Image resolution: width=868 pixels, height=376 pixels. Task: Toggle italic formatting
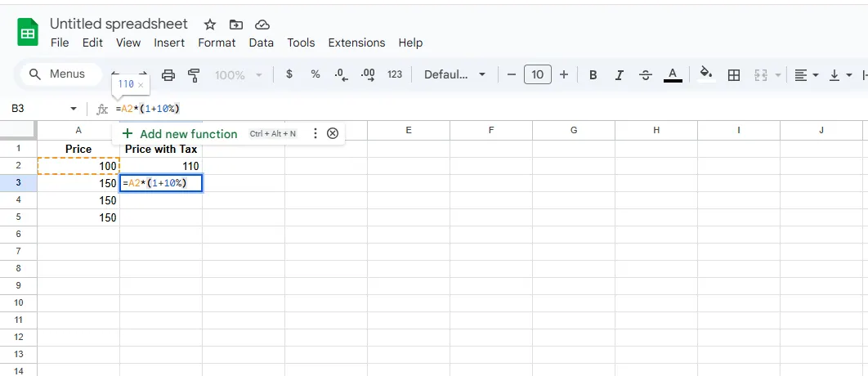coord(620,75)
